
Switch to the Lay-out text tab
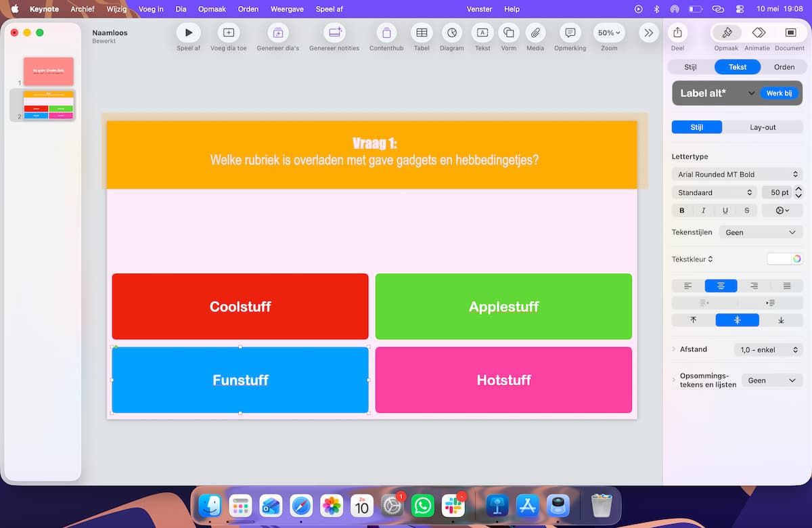[x=763, y=127]
